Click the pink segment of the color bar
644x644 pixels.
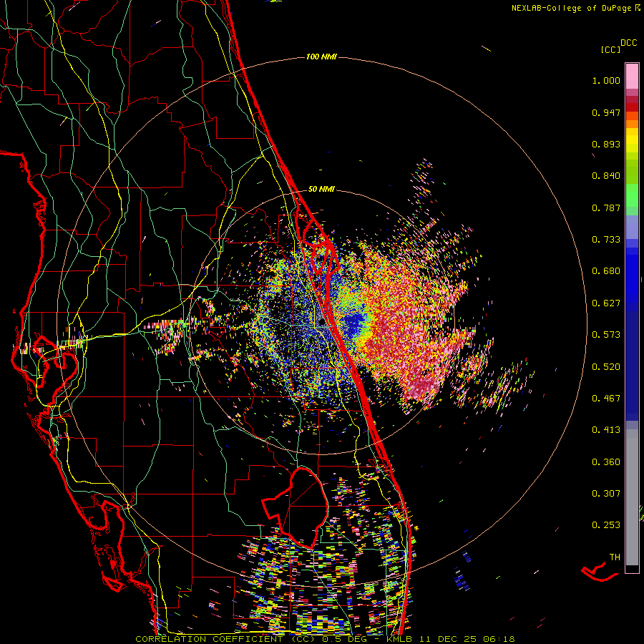[632, 76]
